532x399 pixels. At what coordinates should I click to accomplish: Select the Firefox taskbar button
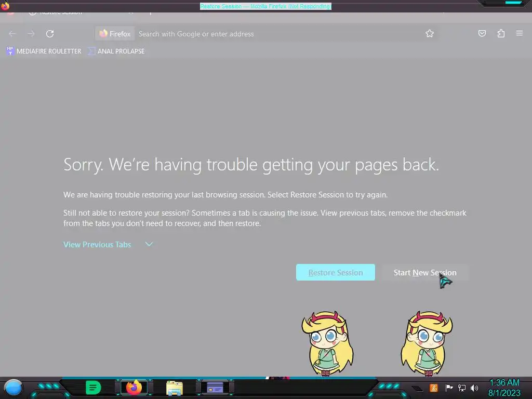(x=134, y=388)
